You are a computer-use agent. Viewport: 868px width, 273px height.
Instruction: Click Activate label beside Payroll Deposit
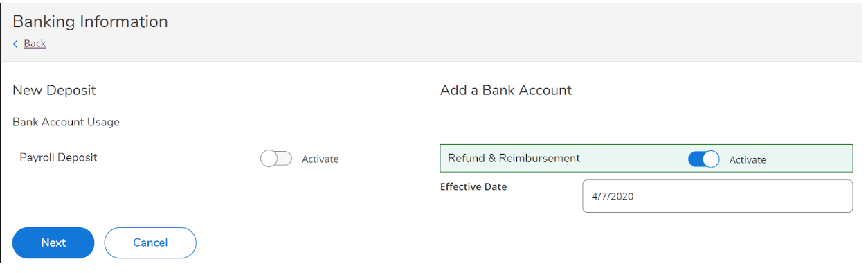coord(320,159)
